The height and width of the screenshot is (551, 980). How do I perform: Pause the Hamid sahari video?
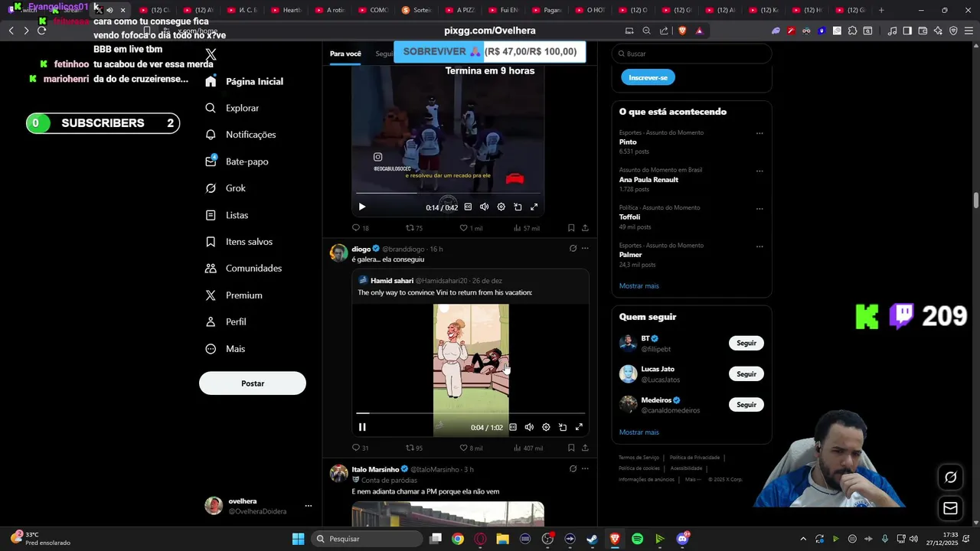[362, 427]
